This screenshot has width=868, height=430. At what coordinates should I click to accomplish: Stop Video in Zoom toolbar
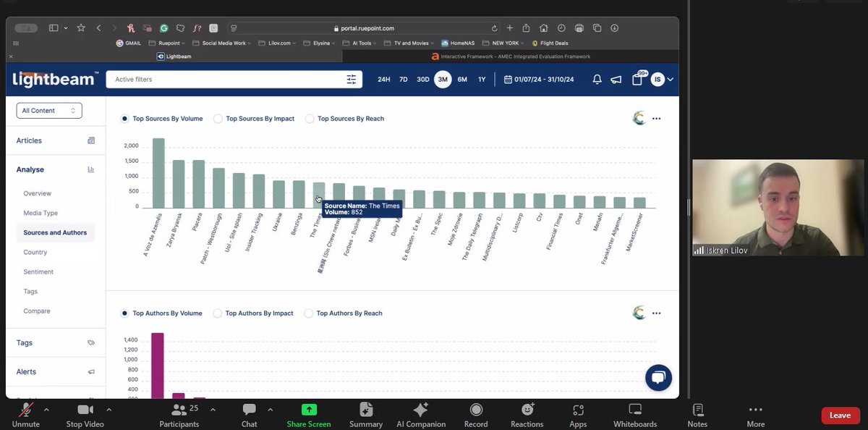pos(85,415)
